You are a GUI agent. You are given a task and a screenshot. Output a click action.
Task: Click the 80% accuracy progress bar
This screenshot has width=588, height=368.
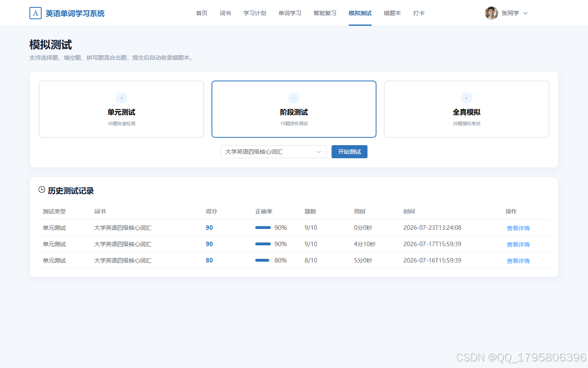[264, 260]
